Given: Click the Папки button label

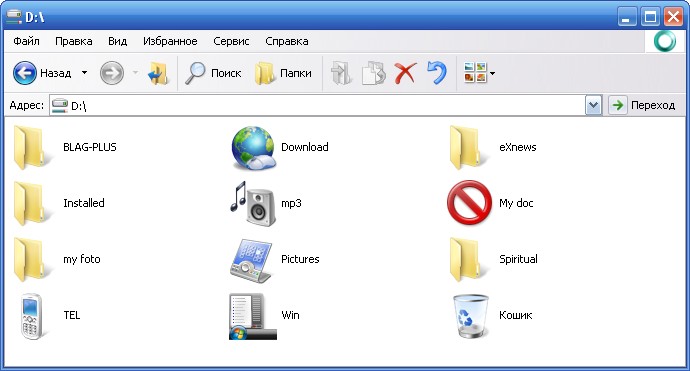Looking at the screenshot, I should coord(296,73).
